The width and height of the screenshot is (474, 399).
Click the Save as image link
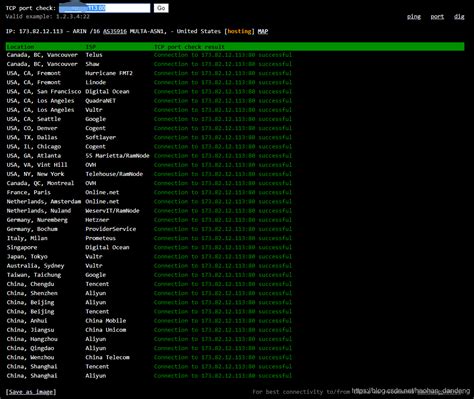pyautogui.click(x=31, y=392)
